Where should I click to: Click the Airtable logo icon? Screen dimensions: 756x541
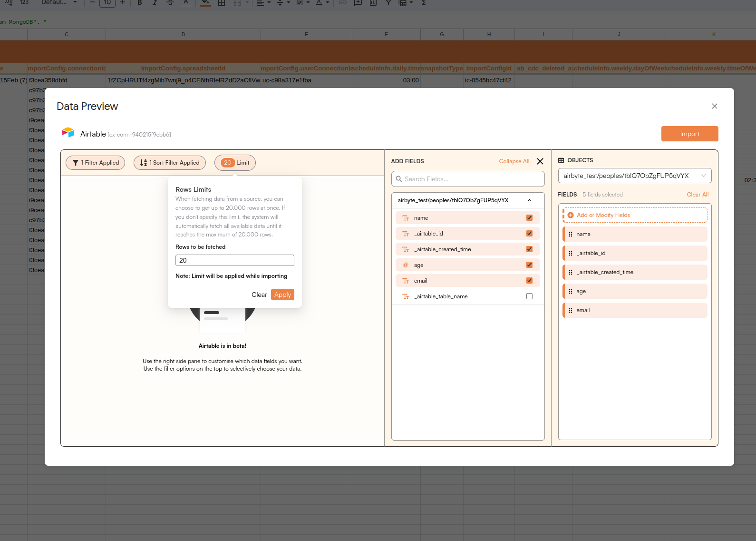point(68,132)
